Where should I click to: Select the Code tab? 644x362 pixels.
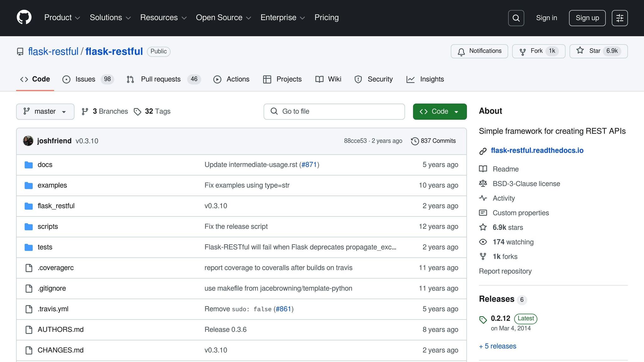coord(35,79)
